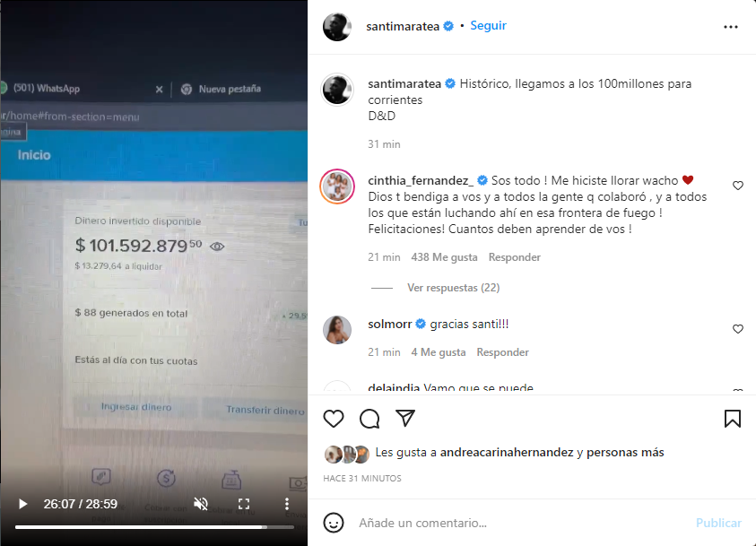Open three-dot post options menu
This screenshot has width=756, height=546.
731,27
